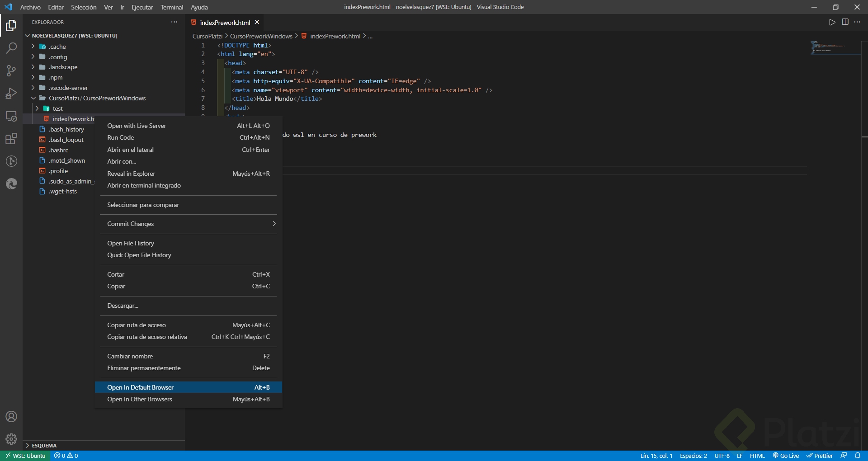868x461 pixels.
Task: Open the Git history icon in activity bar
Action: 11,161
